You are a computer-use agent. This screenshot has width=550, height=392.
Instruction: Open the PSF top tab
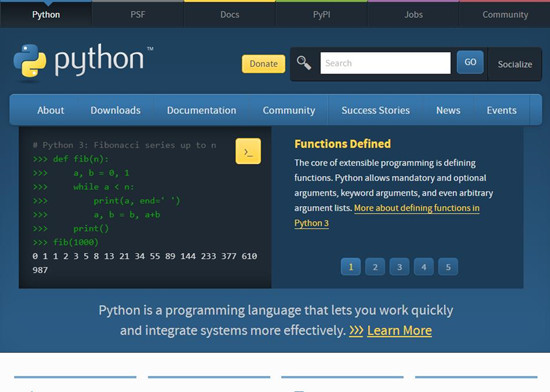pos(138,15)
